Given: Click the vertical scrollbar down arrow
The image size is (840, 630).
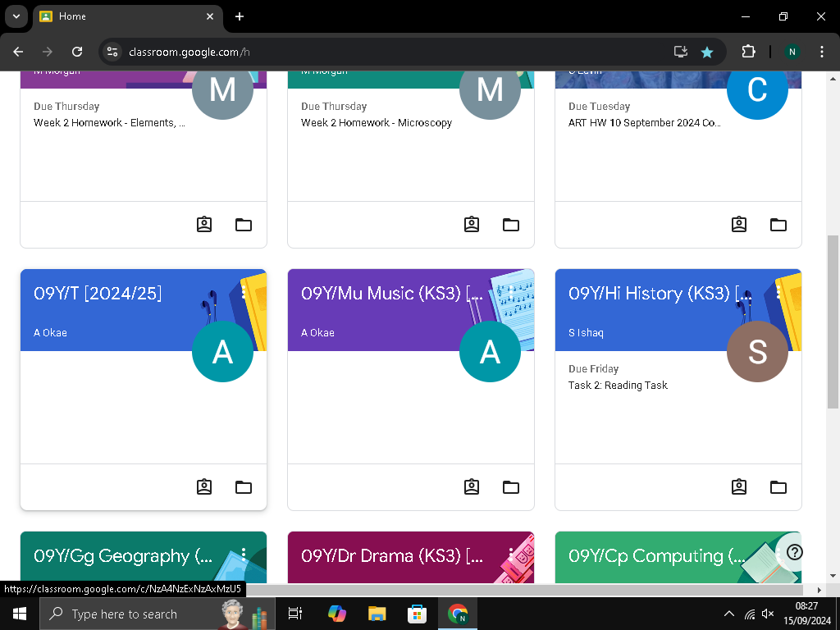Looking at the screenshot, I should (x=833, y=577).
